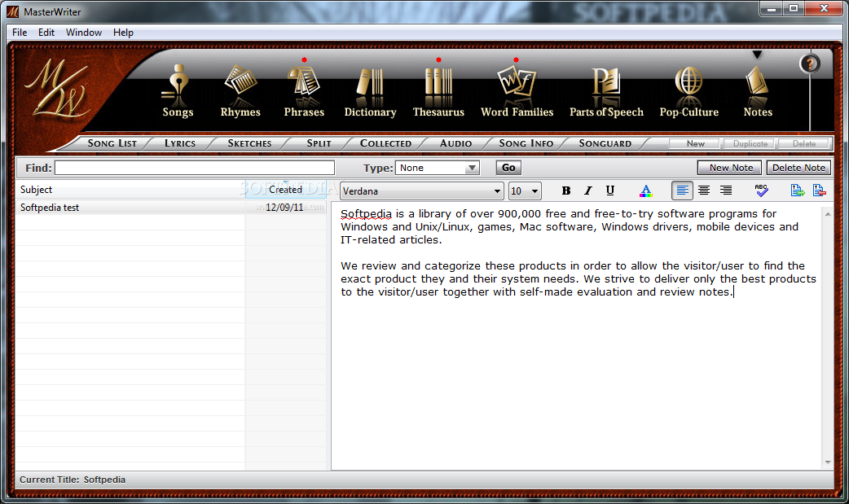Click the Duplicate button

click(750, 143)
